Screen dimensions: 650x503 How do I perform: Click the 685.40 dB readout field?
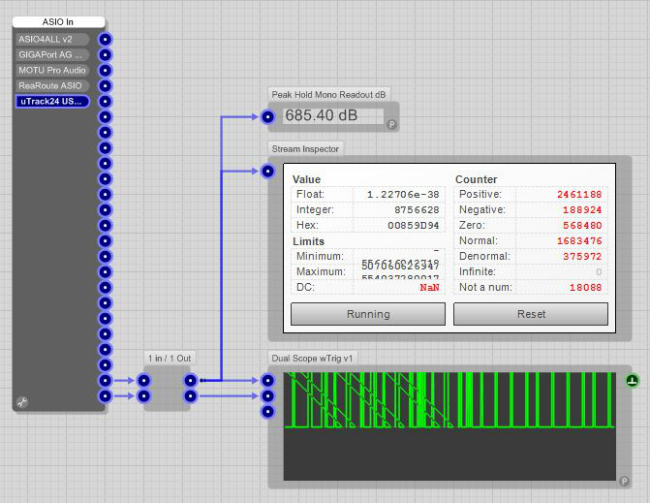click(333, 116)
